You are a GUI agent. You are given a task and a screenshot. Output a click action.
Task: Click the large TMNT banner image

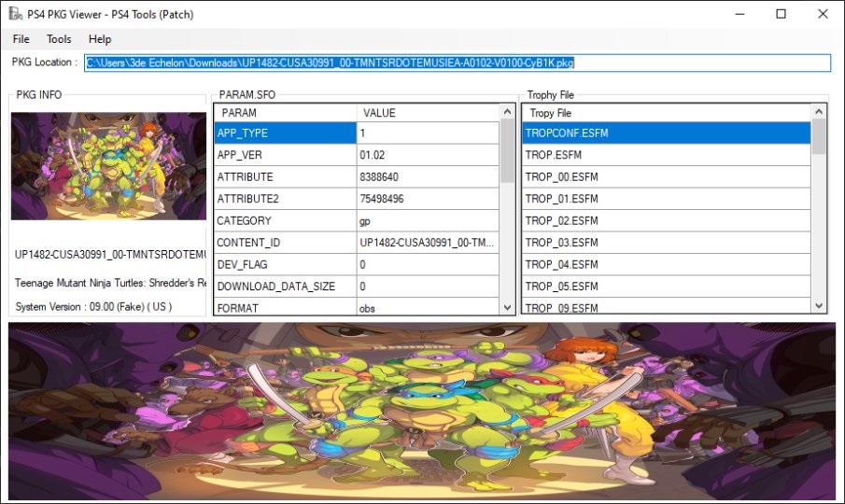click(x=422, y=412)
